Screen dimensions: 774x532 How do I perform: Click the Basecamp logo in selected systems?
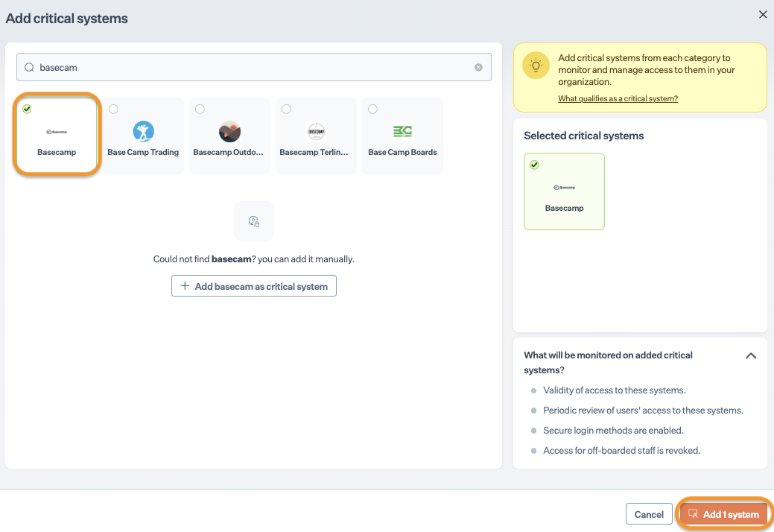click(564, 188)
